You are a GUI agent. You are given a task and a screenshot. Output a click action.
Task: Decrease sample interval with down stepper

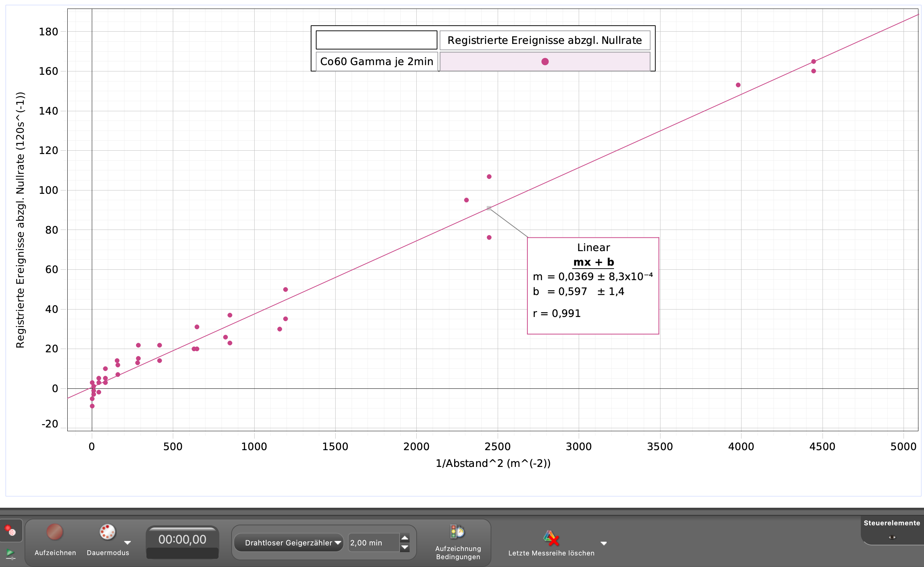(x=405, y=548)
